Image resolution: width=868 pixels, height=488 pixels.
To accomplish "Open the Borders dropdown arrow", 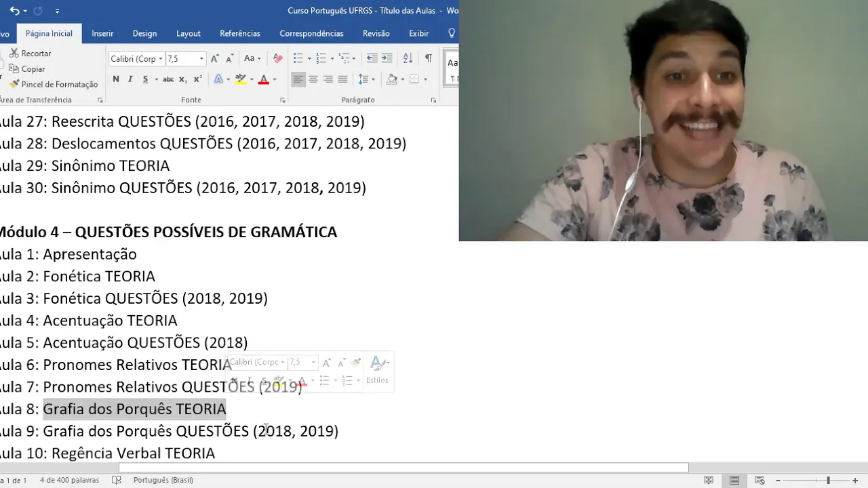I will tap(425, 79).
